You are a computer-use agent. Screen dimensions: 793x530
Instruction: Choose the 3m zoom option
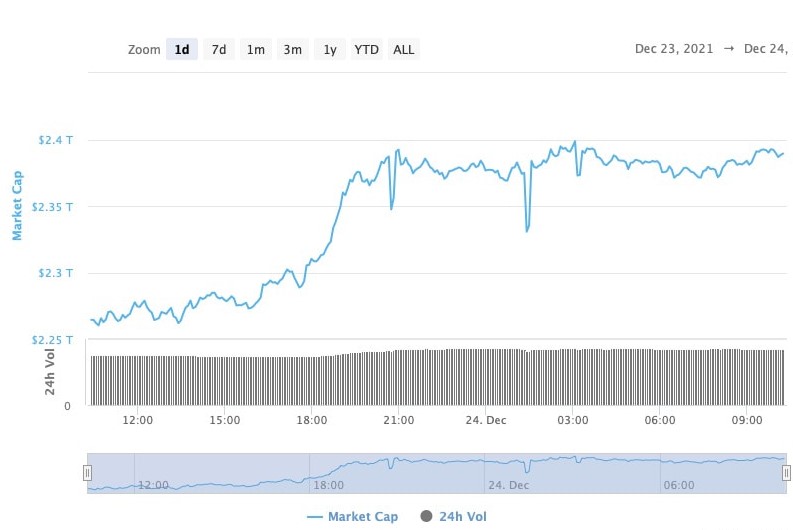(x=292, y=50)
